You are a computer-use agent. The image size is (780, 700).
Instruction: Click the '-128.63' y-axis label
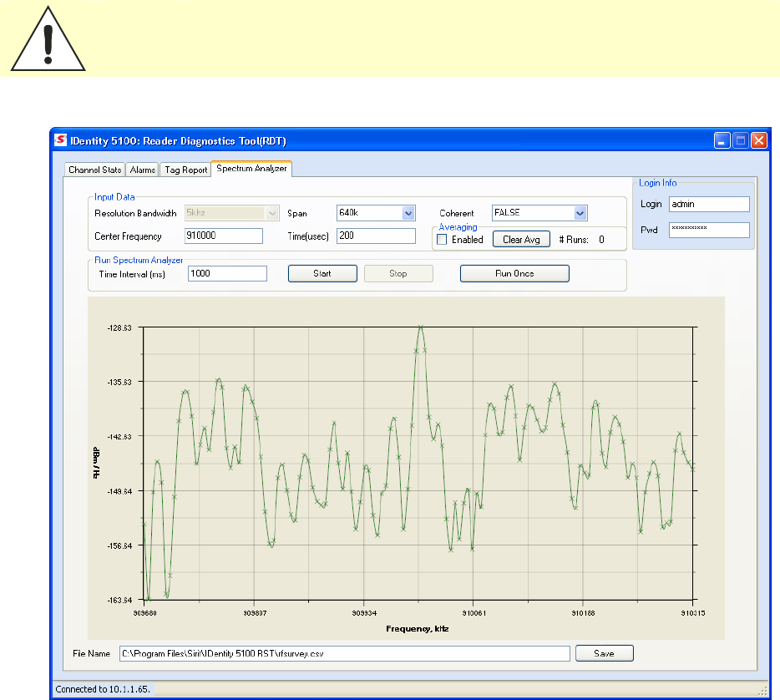[x=119, y=327]
